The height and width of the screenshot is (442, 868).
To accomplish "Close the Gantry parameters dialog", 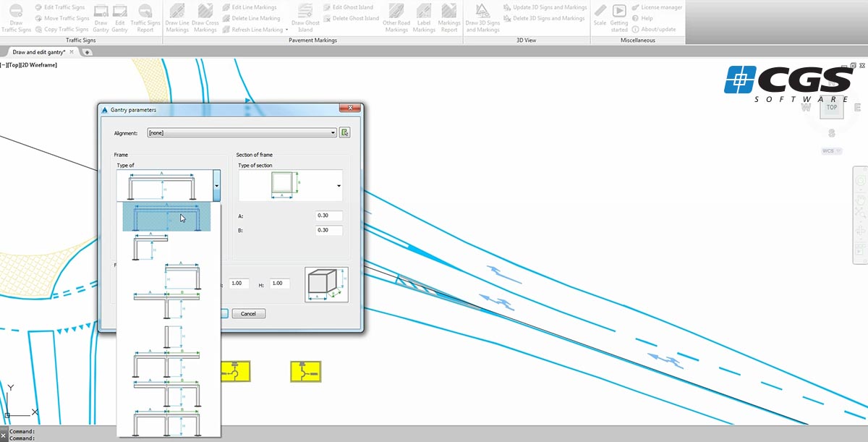I will click(x=350, y=109).
